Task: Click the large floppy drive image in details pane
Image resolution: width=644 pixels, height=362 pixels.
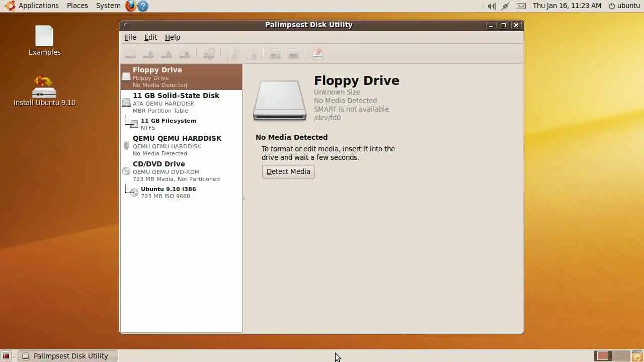Action: (279, 101)
